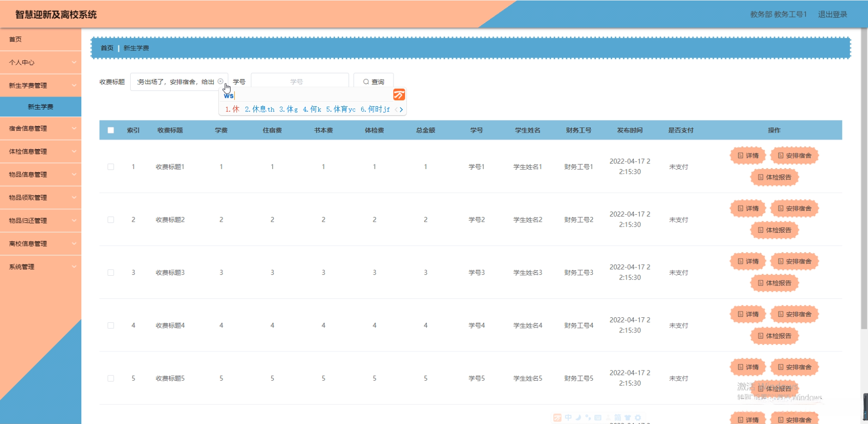
Task: Go to next IME candidate page
Action: click(401, 109)
